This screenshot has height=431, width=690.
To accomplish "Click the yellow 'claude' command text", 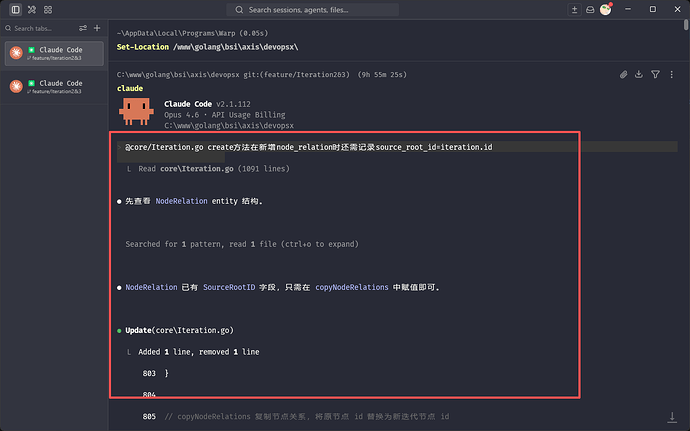I will [x=130, y=88].
